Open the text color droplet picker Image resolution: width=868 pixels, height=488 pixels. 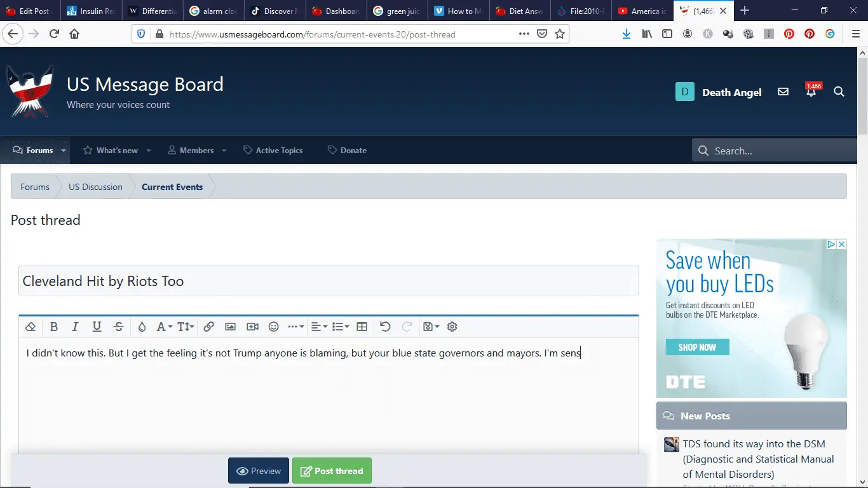(142, 327)
